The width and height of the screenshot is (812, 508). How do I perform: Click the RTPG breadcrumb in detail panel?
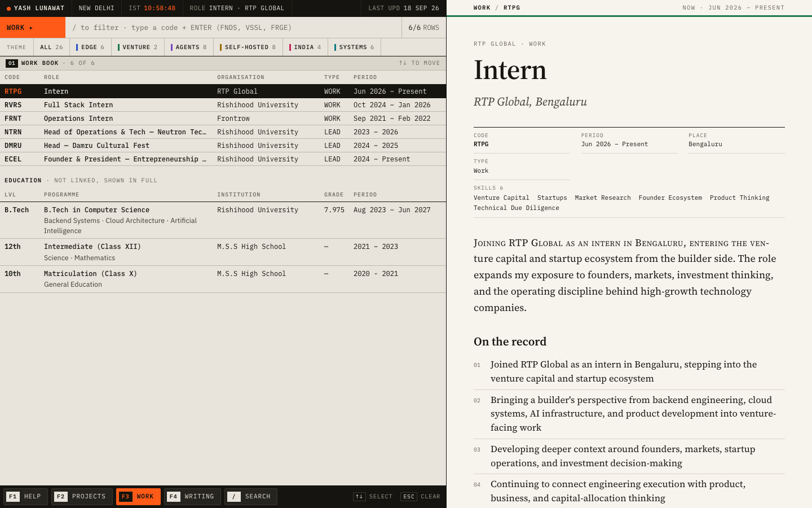[512, 8]
